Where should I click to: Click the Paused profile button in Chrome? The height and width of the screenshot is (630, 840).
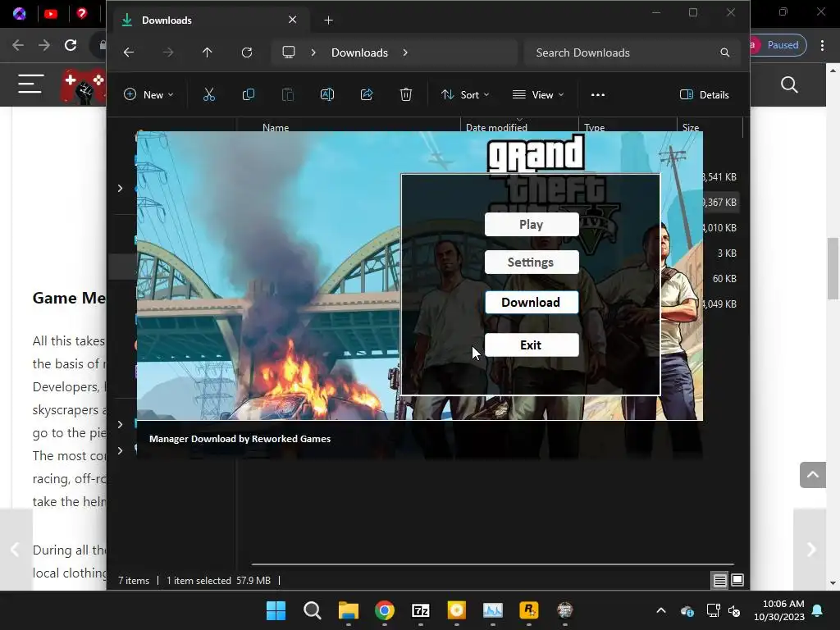coord(778,45)
